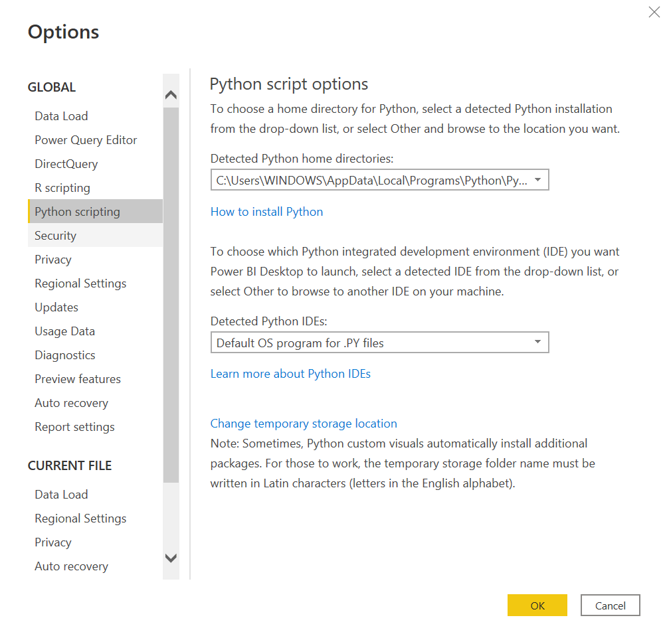
Task: Show Preview features options
Action: pyautogui.click(x=78, y=379)
